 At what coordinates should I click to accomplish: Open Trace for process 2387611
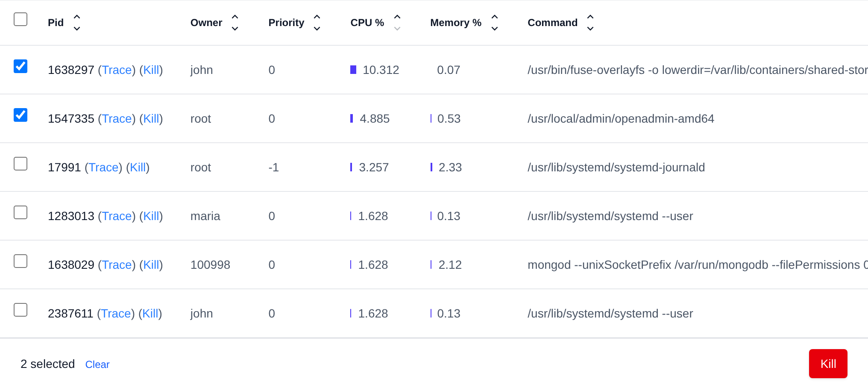[116, 314]
